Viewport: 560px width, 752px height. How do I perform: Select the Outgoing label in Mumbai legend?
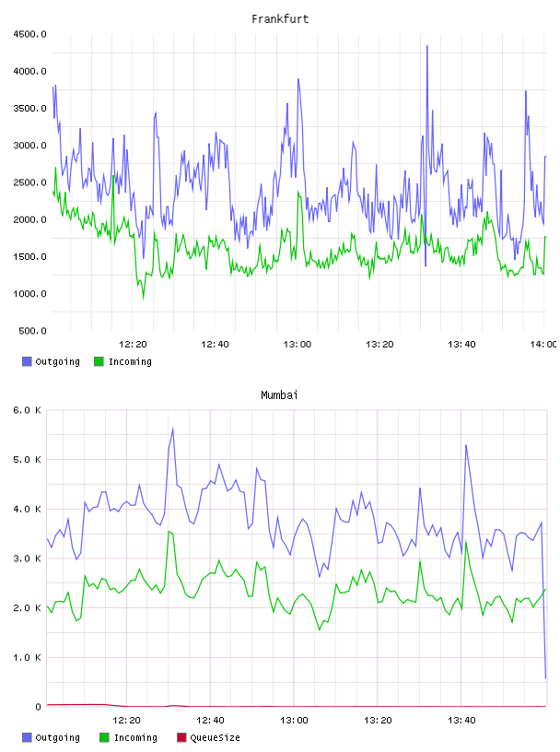[x=57, y=737]
